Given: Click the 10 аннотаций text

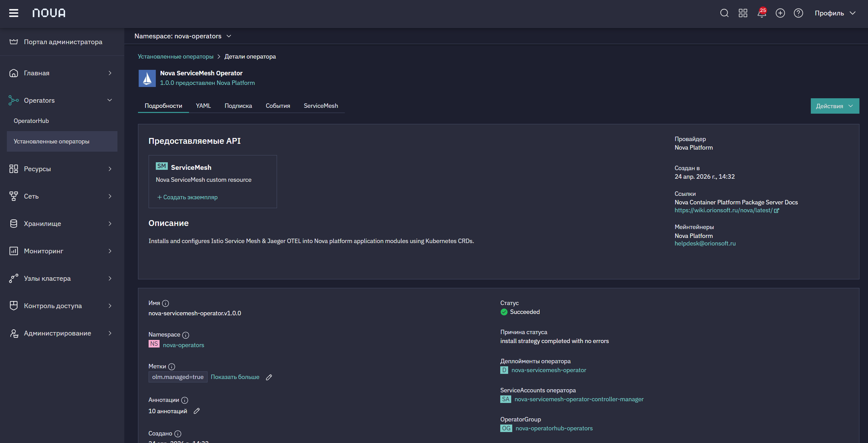Looking at the screenshot, I should (168, 411).
